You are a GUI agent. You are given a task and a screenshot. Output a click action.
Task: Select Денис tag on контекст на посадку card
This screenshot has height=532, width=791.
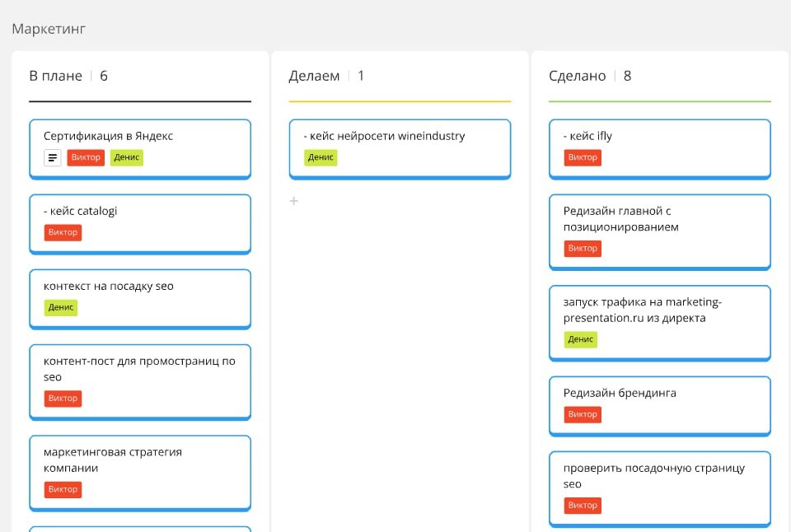coord(61,307)
